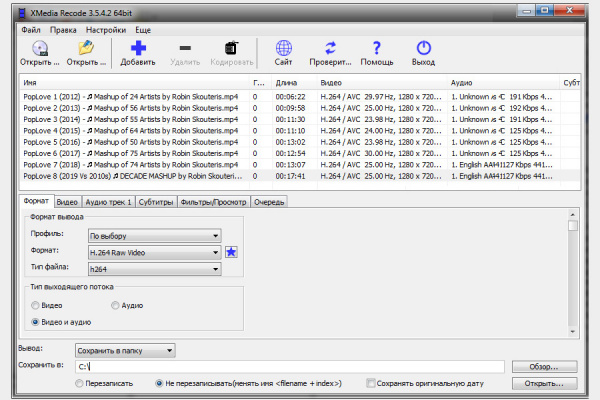The image size is (600, 400).
Task: Open the Формат H.264 Raw Video dropdown
Action: [155, 253]
